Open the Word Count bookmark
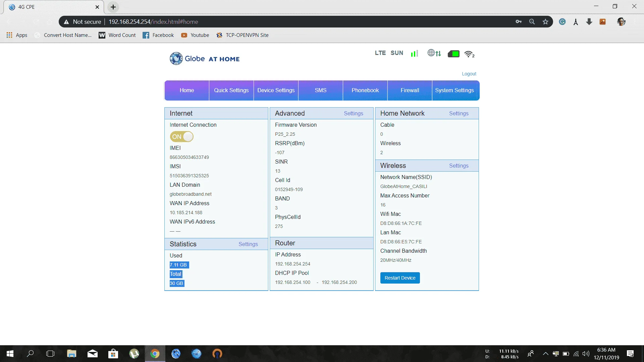The width and height of the screenshot is (644, 362). (117, 35)
